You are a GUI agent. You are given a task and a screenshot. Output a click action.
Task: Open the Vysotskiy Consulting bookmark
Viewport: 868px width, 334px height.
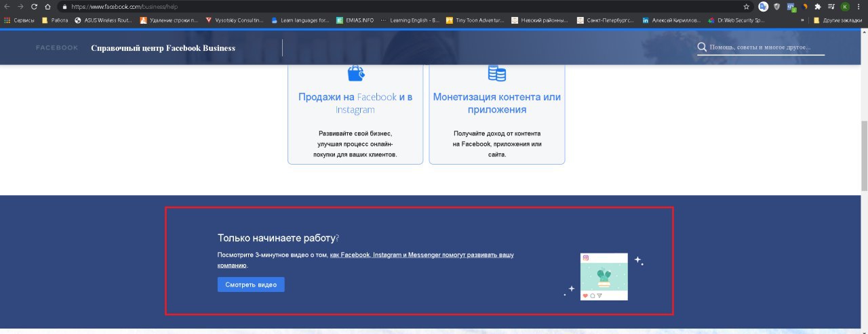[x=235, y=20]
